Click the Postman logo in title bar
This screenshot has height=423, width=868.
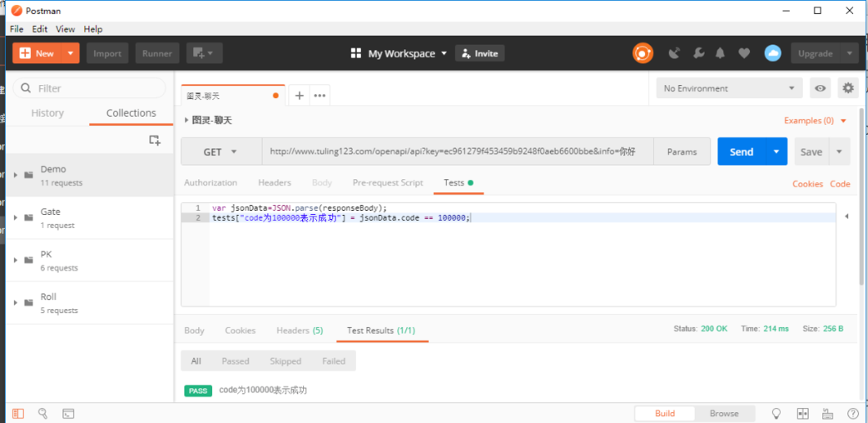(17, 11)
